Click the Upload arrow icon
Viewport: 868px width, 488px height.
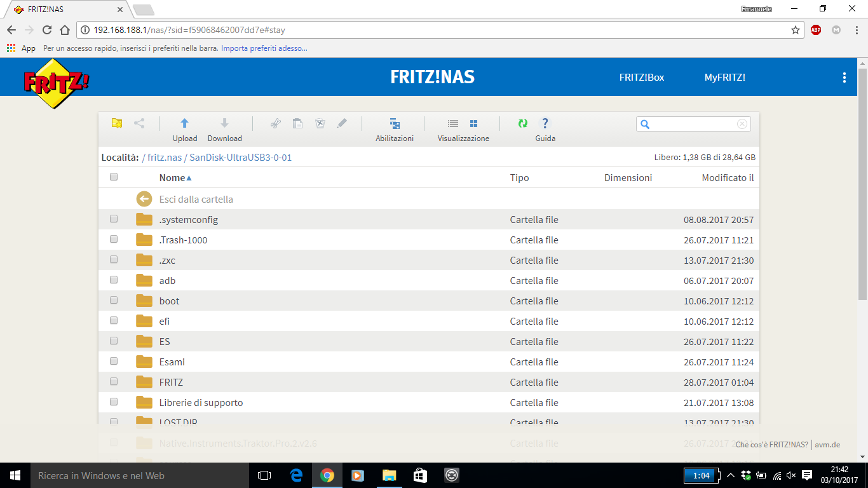pos(184,123)
